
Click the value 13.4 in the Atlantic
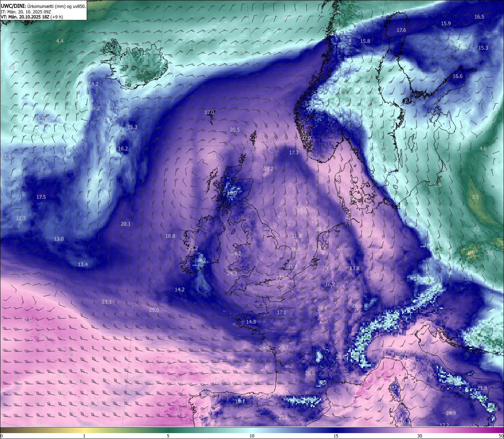click(x=83, y=264)
